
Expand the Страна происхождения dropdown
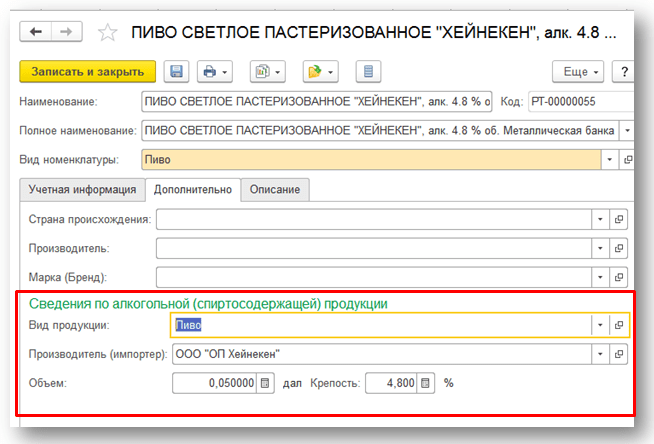(x=600, y=219)
